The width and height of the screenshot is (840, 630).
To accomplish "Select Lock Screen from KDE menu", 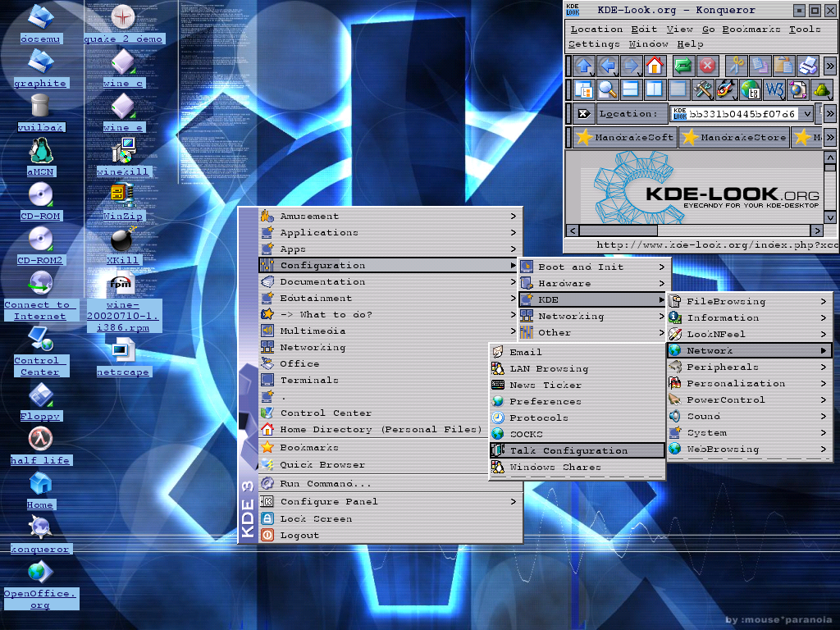I will click(x=390, y=518).
